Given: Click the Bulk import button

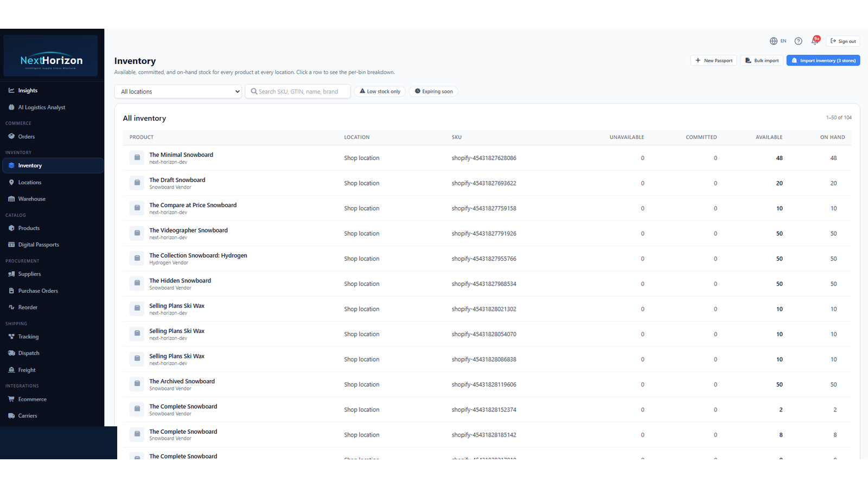Looking at the screenshot, I should coord(762,61).
